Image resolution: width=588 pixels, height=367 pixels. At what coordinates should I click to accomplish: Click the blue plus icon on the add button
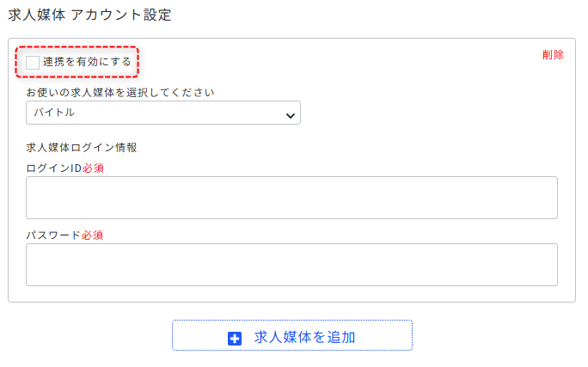(235, 338)
